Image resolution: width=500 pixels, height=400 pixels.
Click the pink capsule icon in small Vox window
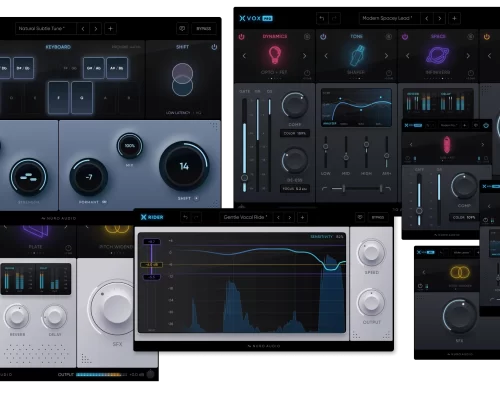[x=447, y=145]
